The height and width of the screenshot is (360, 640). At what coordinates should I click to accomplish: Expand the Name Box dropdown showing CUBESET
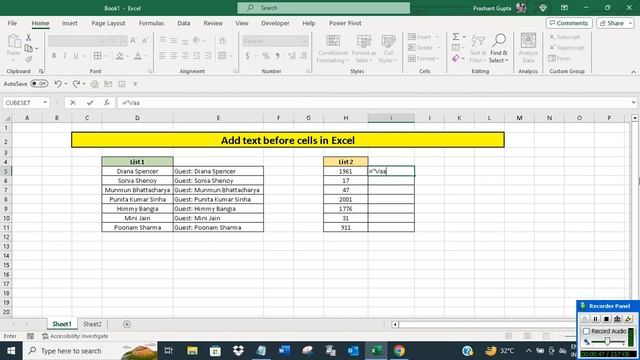[x=45, y=103]
